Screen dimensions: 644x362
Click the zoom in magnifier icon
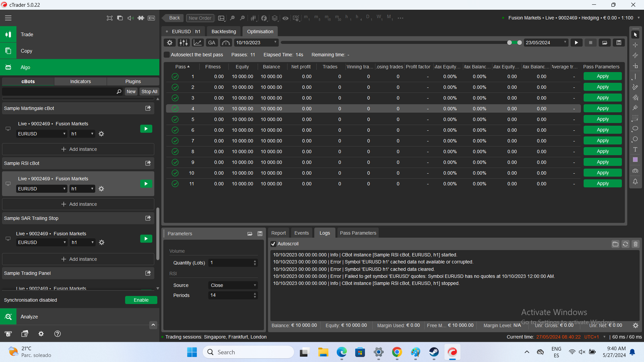(x=242, y=18)
